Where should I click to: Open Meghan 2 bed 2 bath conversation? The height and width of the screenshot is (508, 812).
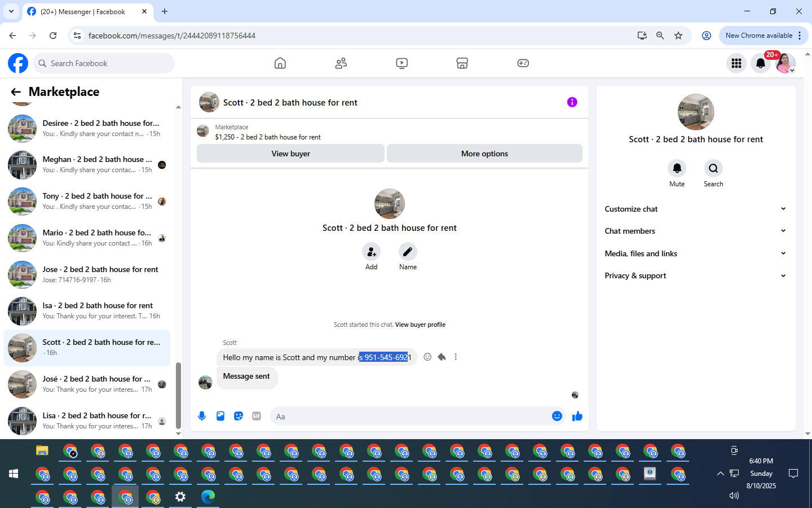click(x=87, y=165)
